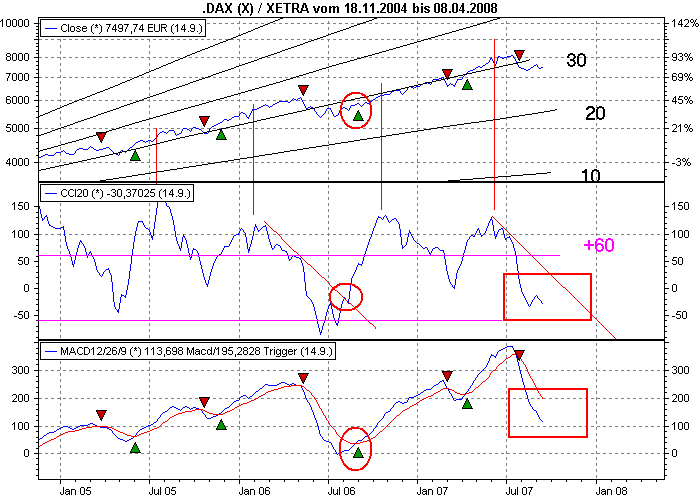The height and width of the screenshot is (500, 700).
Task: Click the "10000" price axis label
Action: (15, 23)
